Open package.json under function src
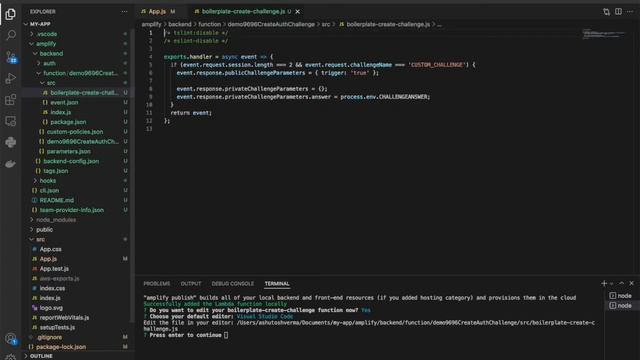640x360 pixels. [x=68, y=122]
